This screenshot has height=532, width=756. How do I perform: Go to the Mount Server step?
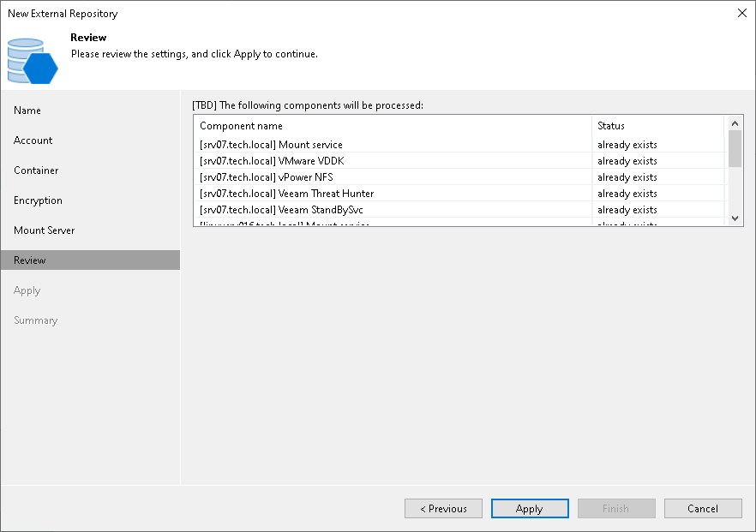pyautogui.click(x=90, y=230)
